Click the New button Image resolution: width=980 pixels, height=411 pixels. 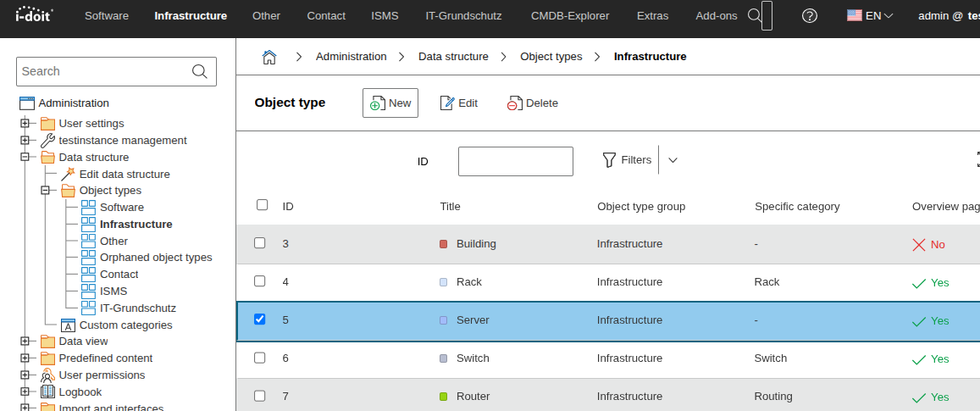pos(390,103)
